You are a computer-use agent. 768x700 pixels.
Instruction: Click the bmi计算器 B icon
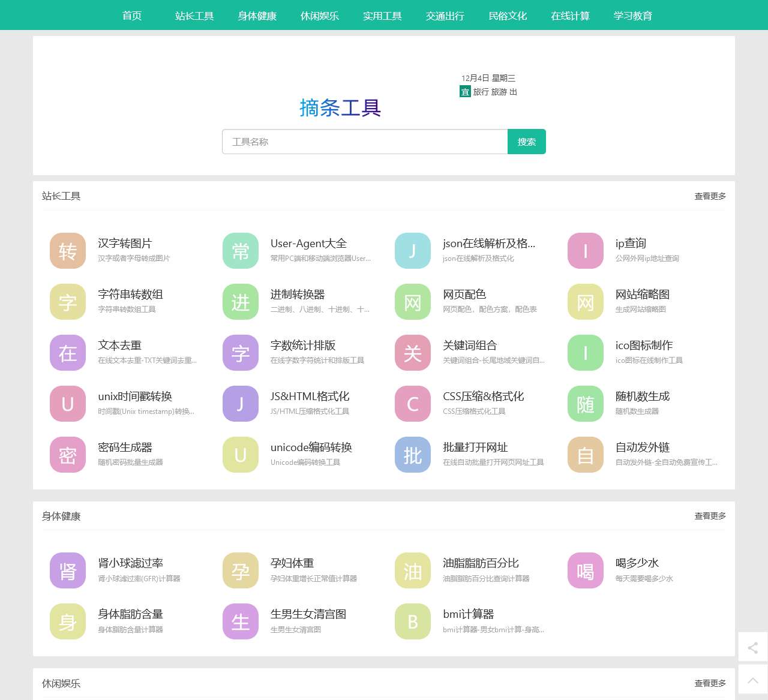click(413, 621)
